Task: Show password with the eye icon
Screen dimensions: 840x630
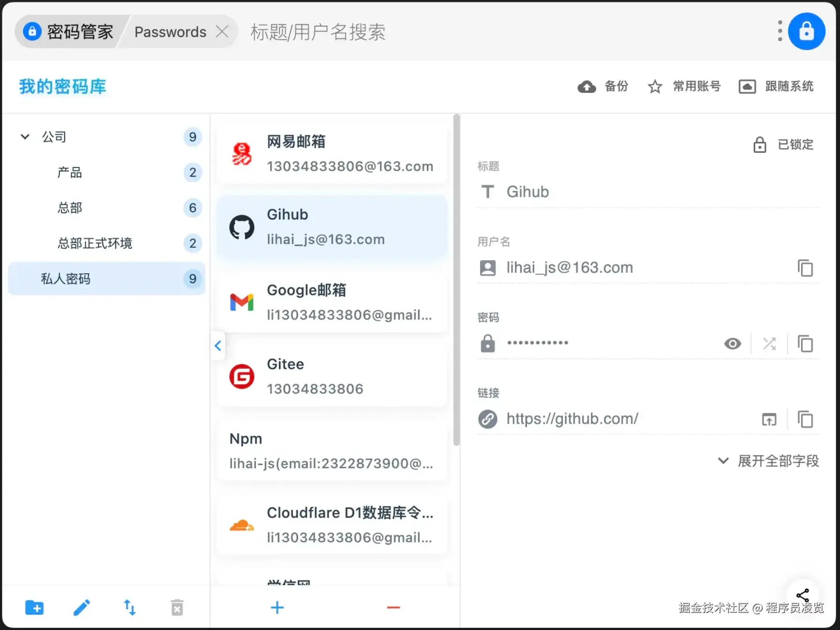Action: point(732,344)
